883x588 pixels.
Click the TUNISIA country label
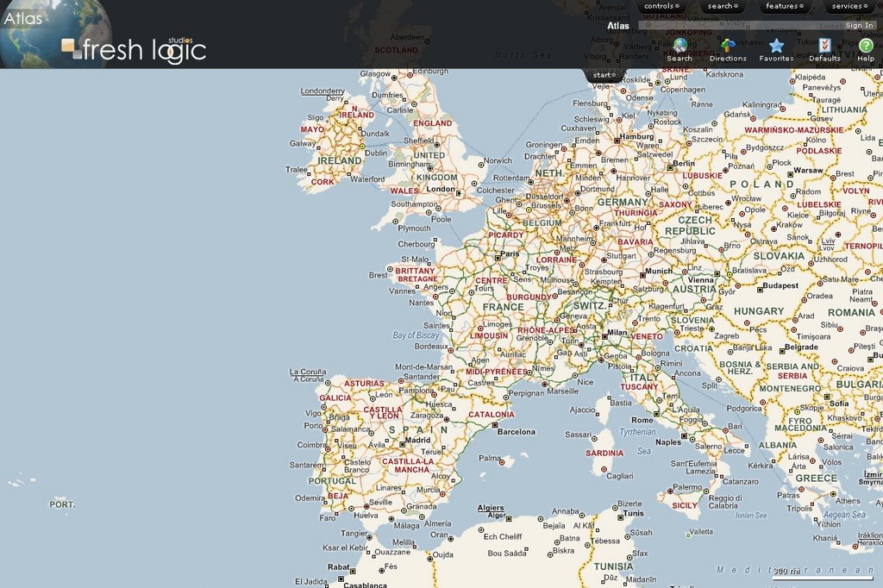point(613,566)
